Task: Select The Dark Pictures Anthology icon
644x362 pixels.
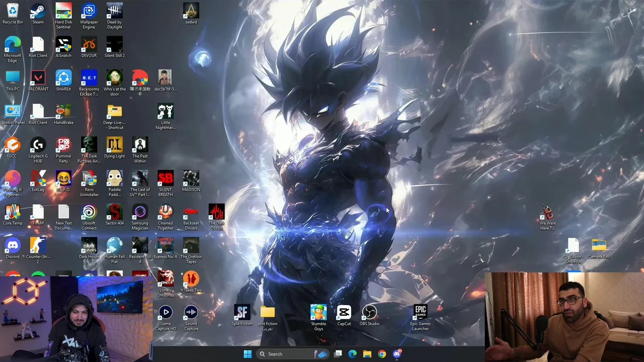Action: click(x=89, y=151)
